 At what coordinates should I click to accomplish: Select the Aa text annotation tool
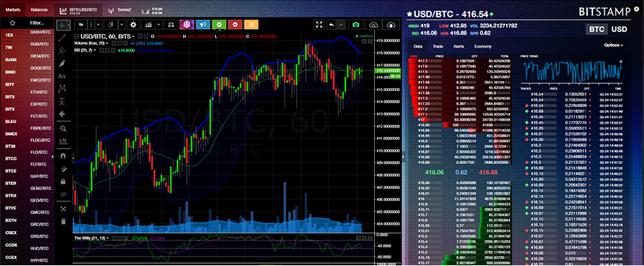[x=63, y=76]
